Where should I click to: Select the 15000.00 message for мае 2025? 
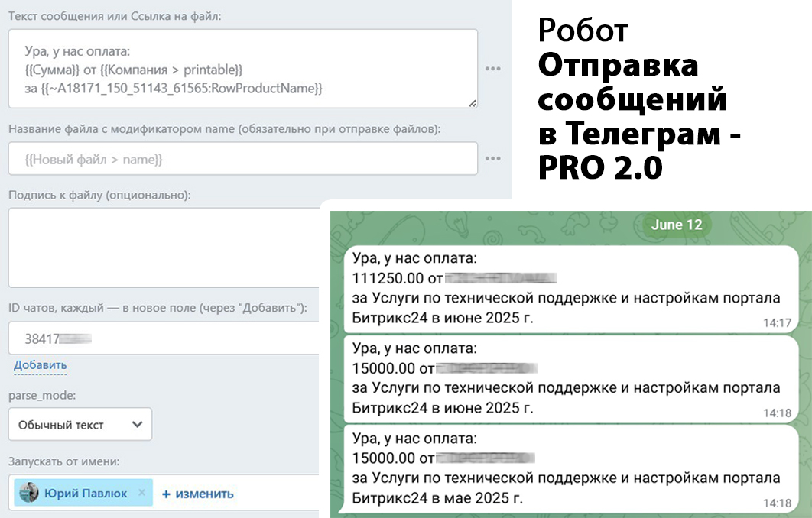tap(571, 469)
